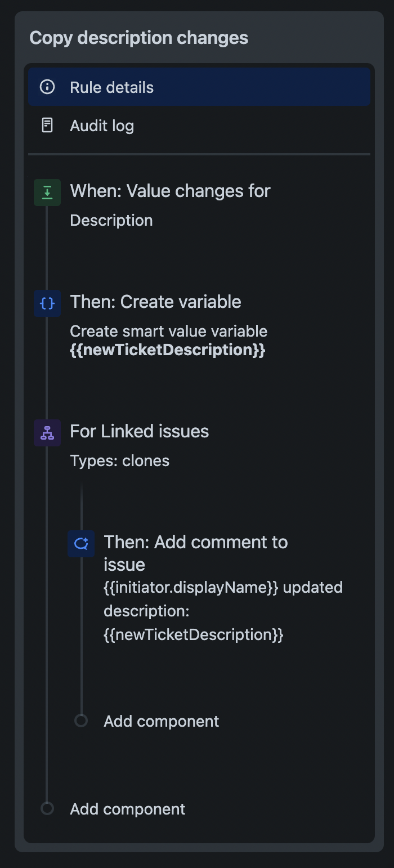Click the Copy description changes rule title
The height and width of the screenshot is (868, 394).
pos(140,38)
